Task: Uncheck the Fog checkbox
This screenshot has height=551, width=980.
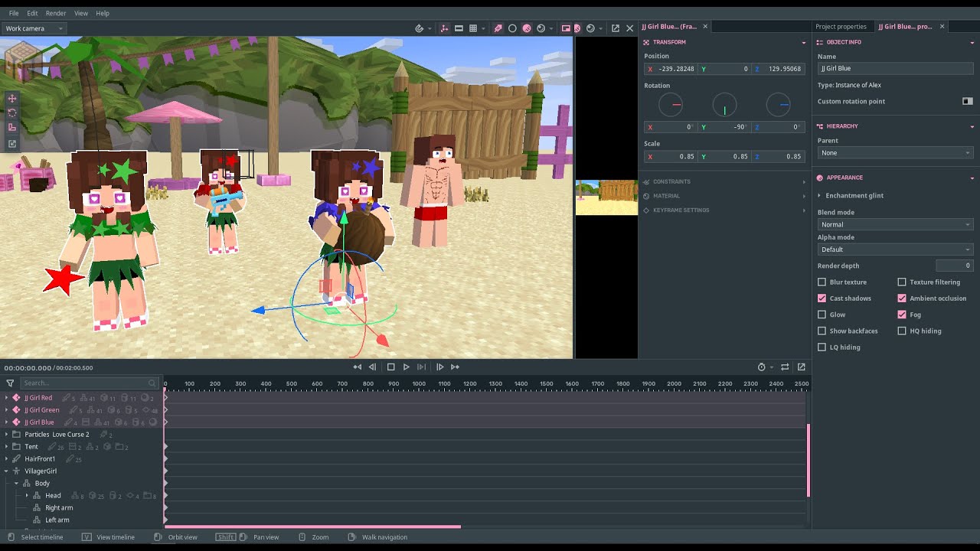Action: [x=902, y=315]
